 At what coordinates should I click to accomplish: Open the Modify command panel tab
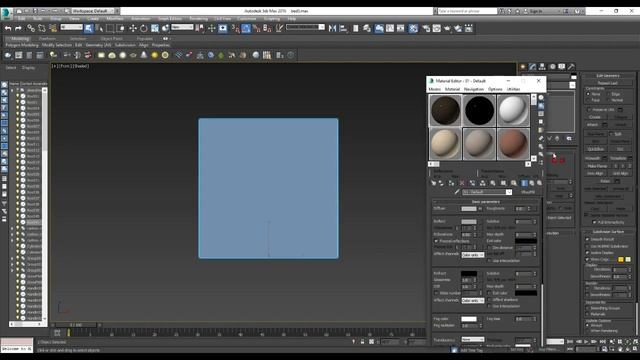[x=532, y=67]
